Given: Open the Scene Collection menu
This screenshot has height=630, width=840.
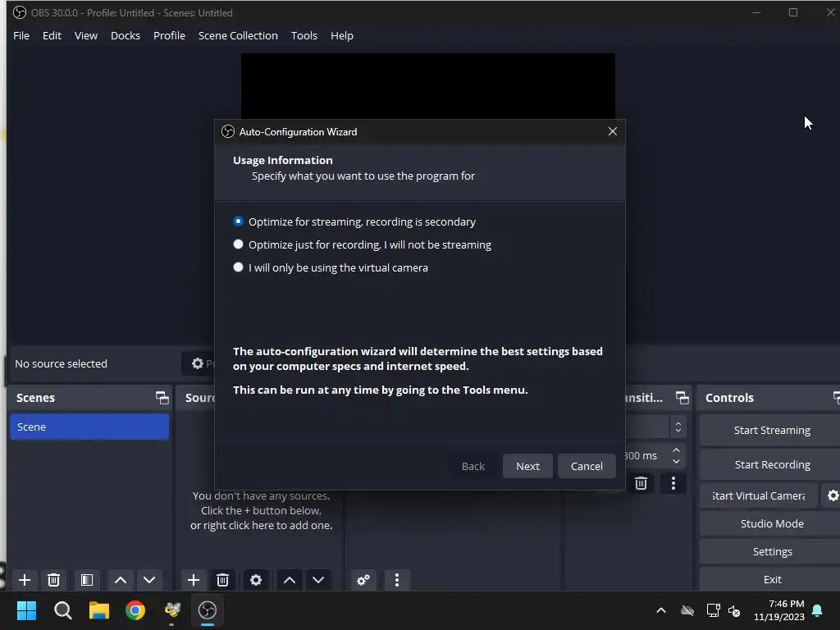Looking at the screenshot, I should point(238,35).
